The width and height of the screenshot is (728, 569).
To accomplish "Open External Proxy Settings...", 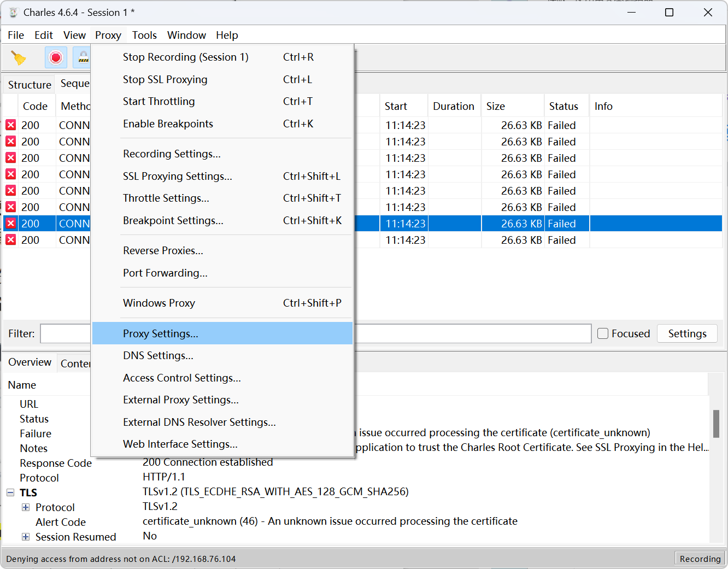I will point(222,400).
